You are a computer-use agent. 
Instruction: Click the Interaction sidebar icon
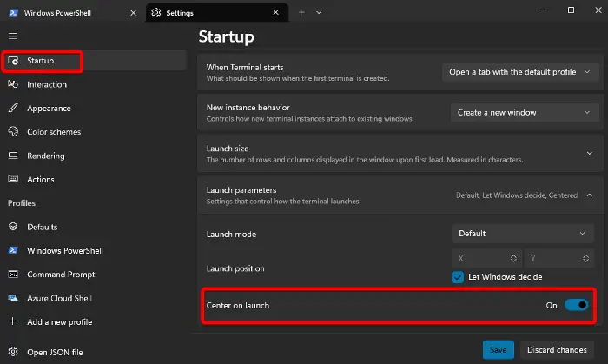point(13,84)
